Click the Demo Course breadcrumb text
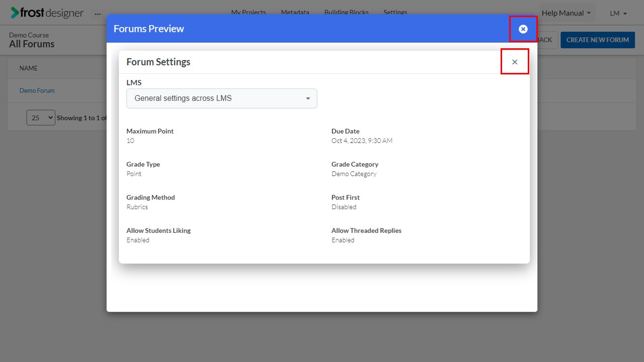 pyautogui.click(x=29, y=35)
